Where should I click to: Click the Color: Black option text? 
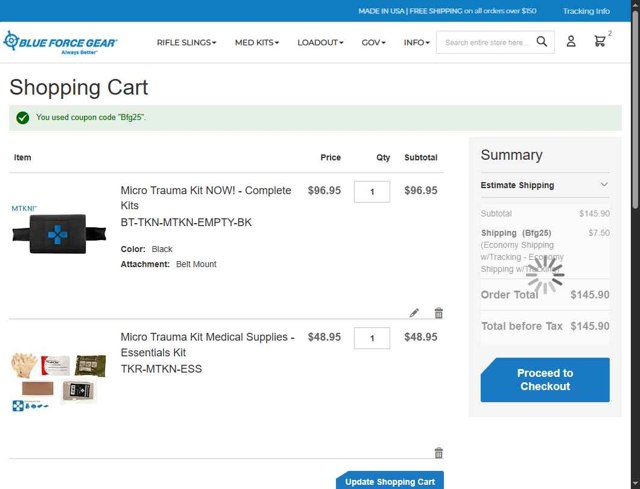coord(147,249)
